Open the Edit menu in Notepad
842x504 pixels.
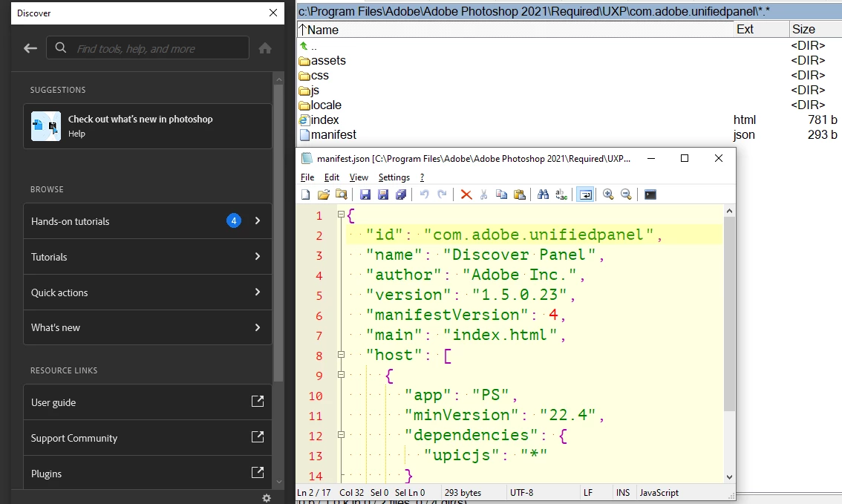331,177
